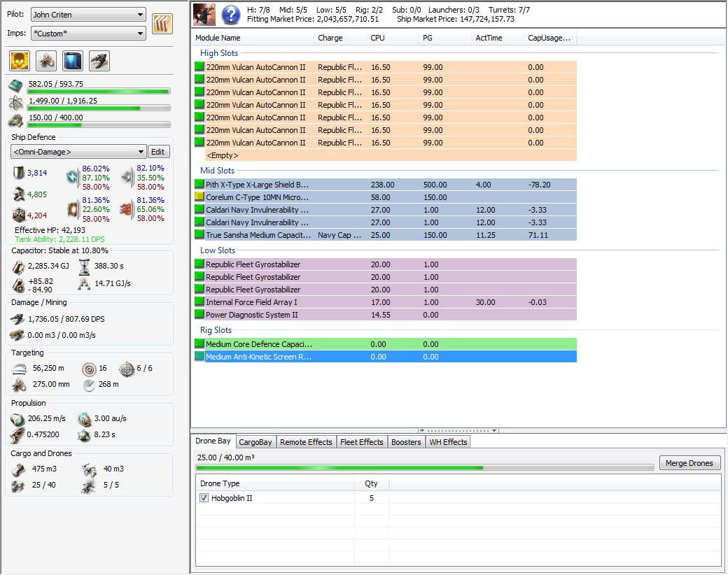Click the blue question mark help icon
Image resolution: width=728 pixels, height=575 pixels.
click(x=231, y=15)
